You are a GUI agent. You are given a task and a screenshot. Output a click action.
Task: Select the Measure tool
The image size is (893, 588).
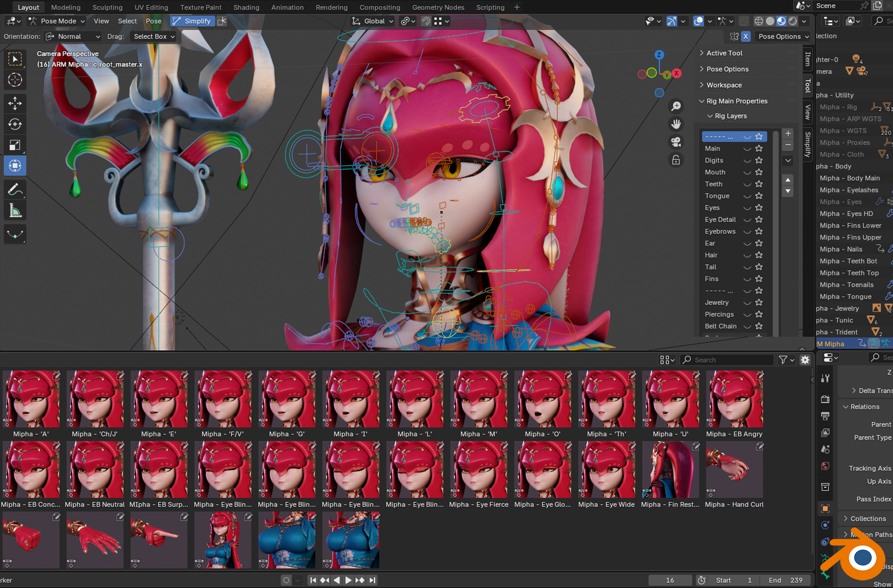(15, 211)
